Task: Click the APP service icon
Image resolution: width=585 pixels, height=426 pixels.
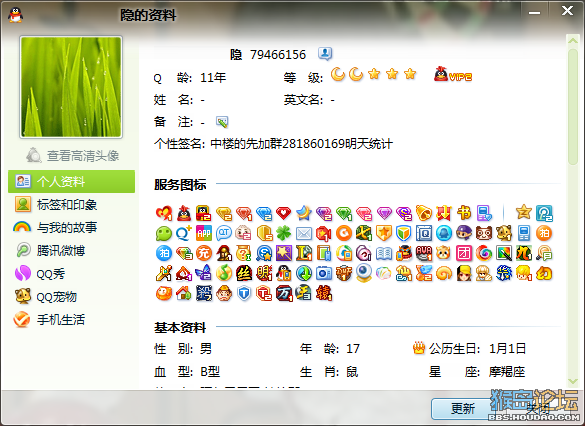Action: pos(204,233)
